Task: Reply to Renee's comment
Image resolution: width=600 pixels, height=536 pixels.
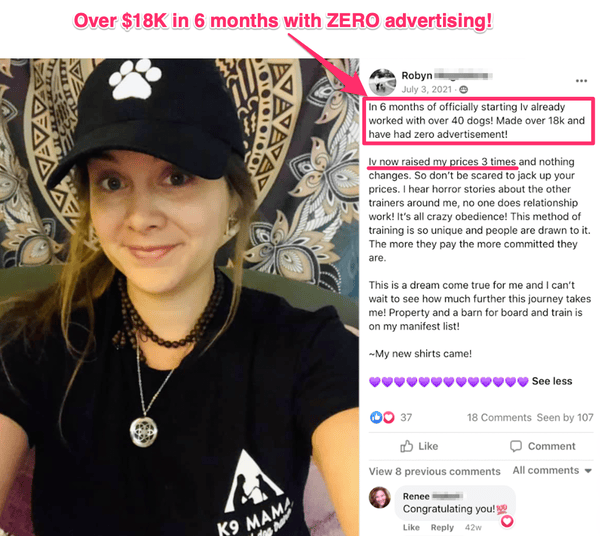Action: [x=442, y=527]
